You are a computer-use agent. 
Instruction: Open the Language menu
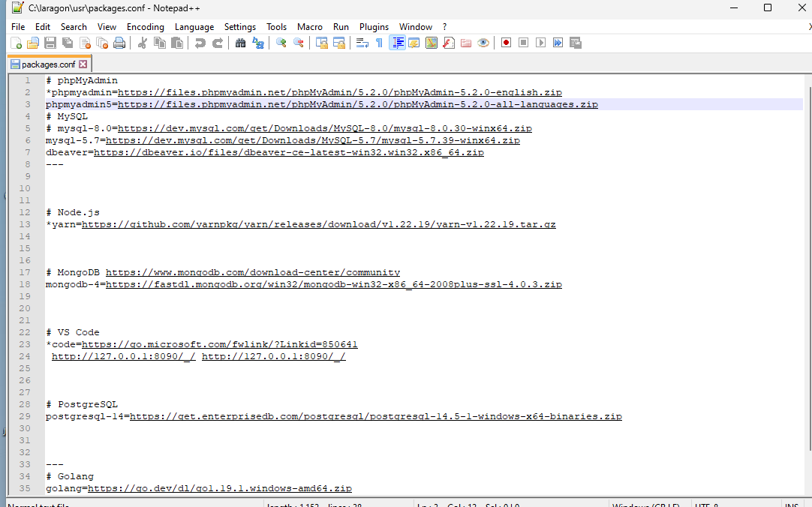coord(194,27)
